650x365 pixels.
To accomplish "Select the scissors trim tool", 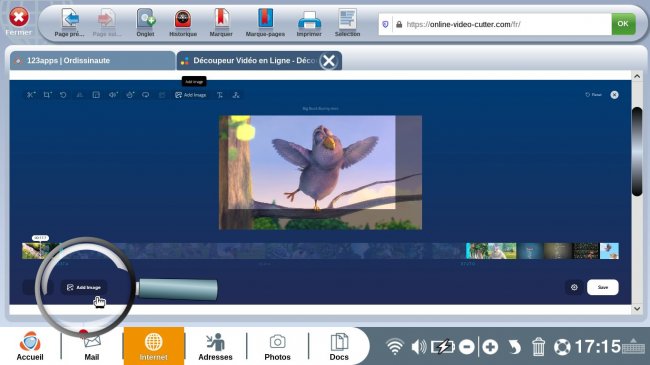I will tap(31, 95).
